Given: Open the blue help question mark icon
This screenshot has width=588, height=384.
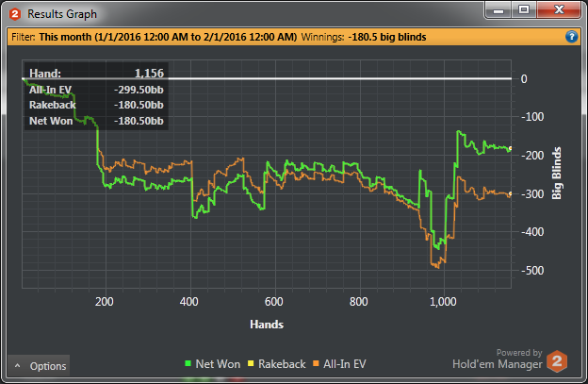Looking at the screenshot, I should pyautogui.click(x=571, y=37).
